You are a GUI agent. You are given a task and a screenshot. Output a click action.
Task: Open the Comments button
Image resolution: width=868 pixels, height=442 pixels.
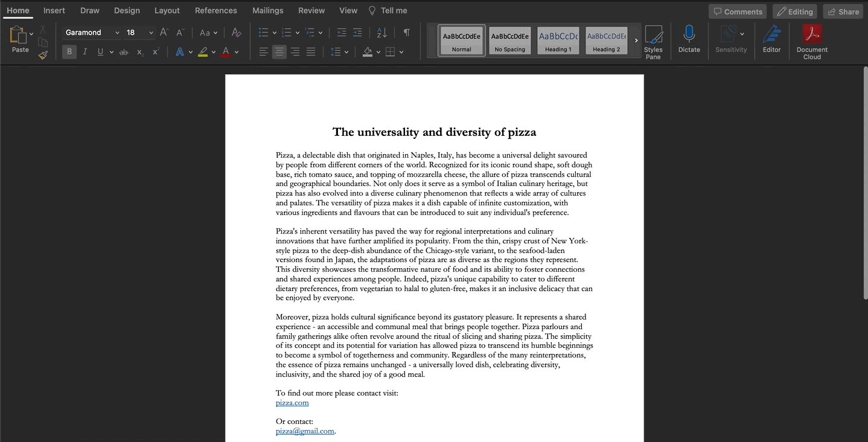(738, 11)
